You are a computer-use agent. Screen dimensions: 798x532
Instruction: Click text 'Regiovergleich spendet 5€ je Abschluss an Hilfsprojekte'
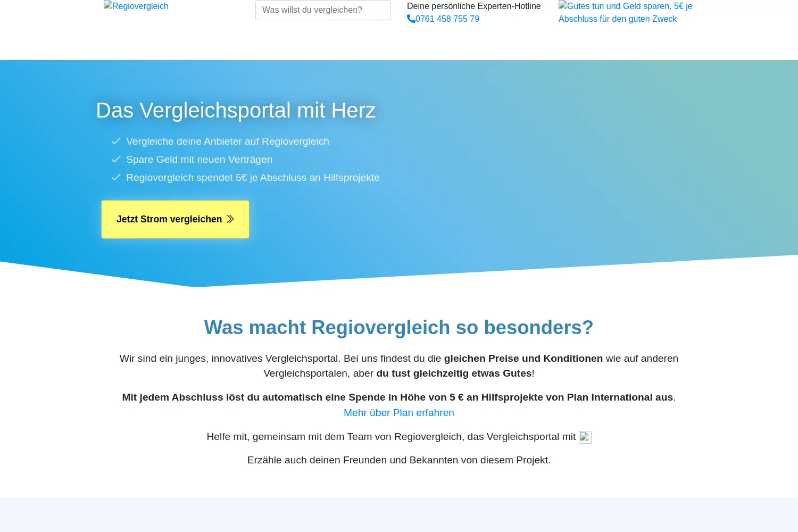253,178
